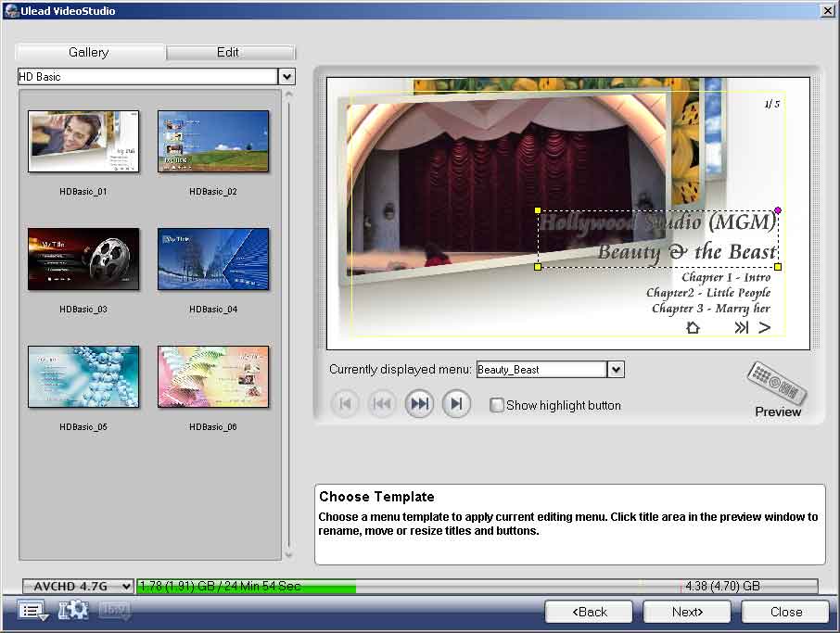Enable Show highlight button checkbox

pos(497,405)
